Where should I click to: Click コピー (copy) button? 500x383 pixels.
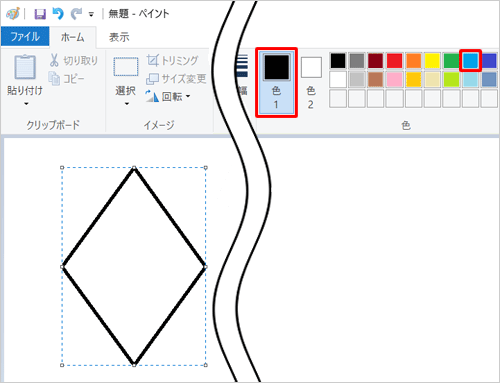[x=66, y=78]
